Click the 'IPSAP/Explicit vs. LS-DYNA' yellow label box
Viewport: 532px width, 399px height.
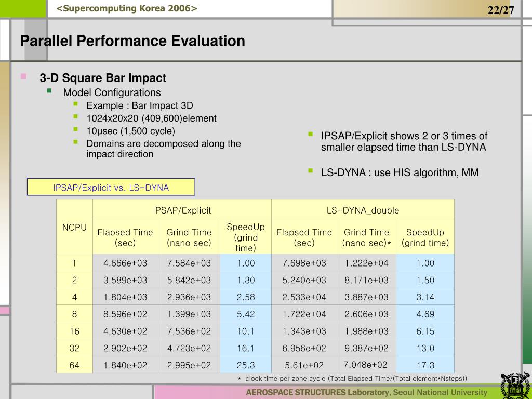111,187
